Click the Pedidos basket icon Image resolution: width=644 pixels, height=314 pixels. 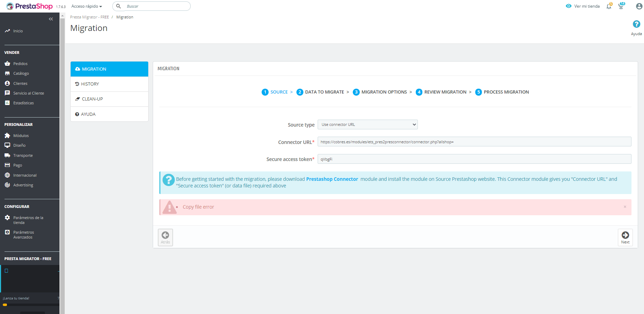coord(7,64)
